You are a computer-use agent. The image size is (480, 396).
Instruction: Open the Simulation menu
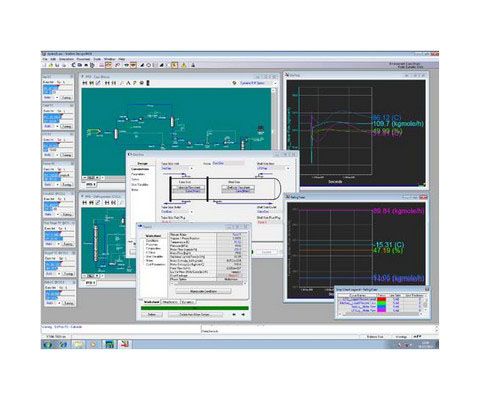click(66, 59)
